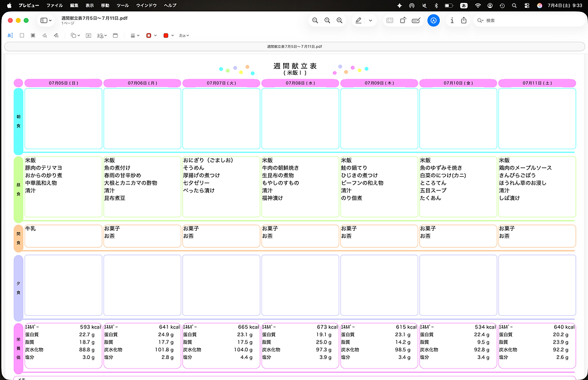Image resolution: width=588 pixels, height=380 pixels.
Task: Select the rectangular selection tool
Action: click(22, 35)
